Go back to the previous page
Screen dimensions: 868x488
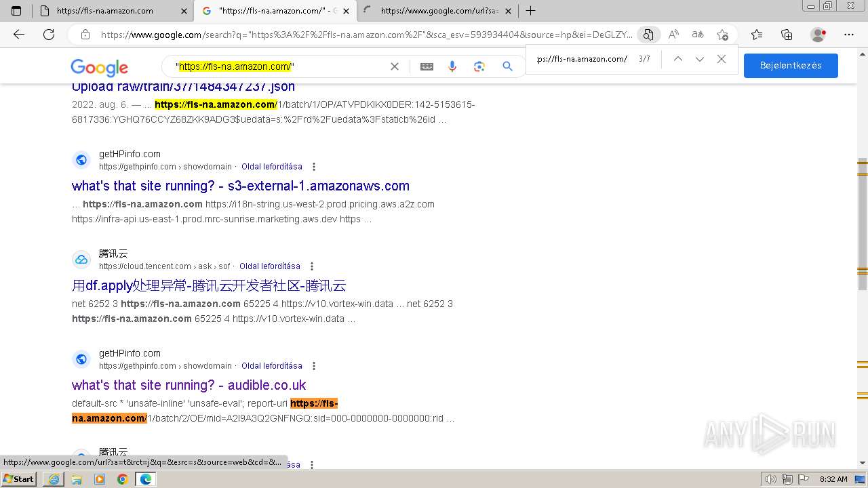[x=19, y=35]
